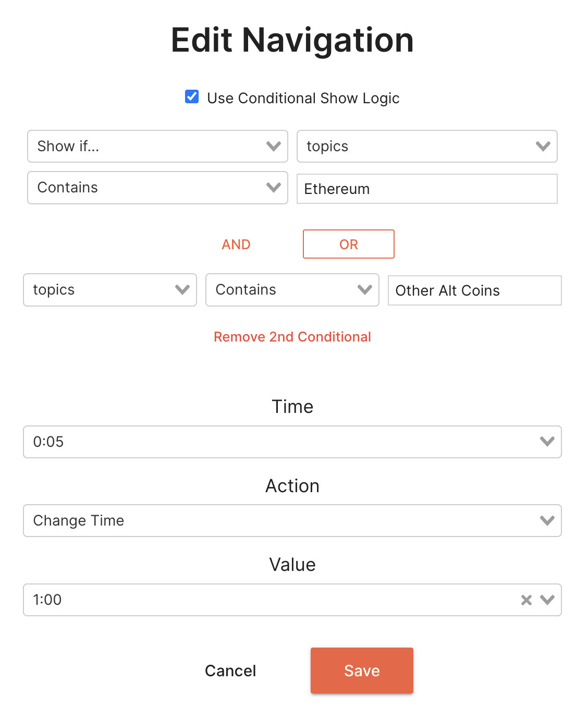Screen dimensions: 588x707
Task: Select the OR logic operator
Action: (x=348, y=245)
